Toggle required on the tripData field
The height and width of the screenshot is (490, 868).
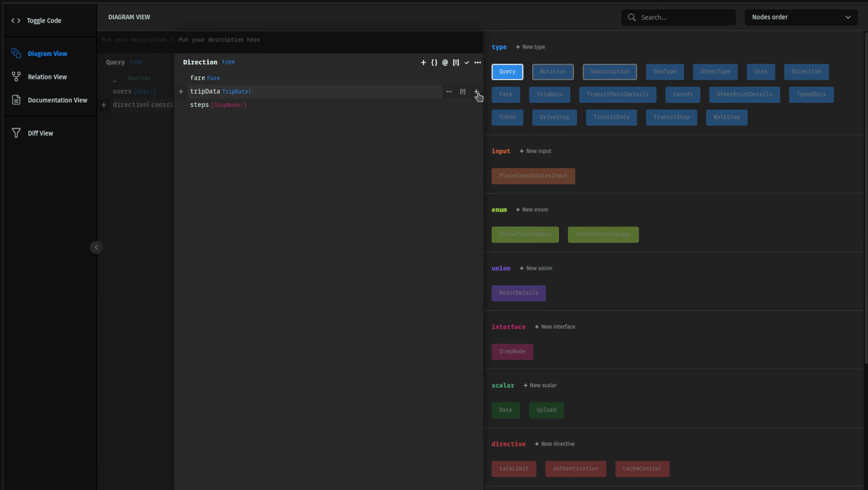(463, 91)
